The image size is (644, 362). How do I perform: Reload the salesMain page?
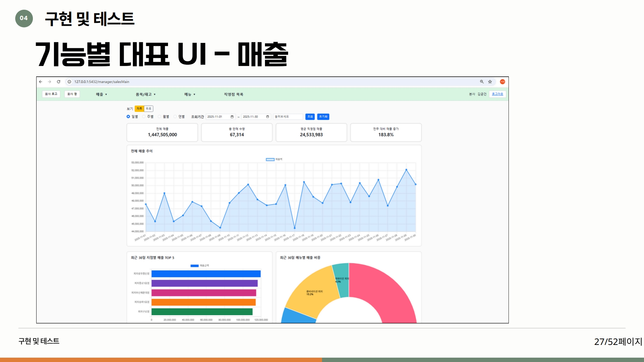58,82
